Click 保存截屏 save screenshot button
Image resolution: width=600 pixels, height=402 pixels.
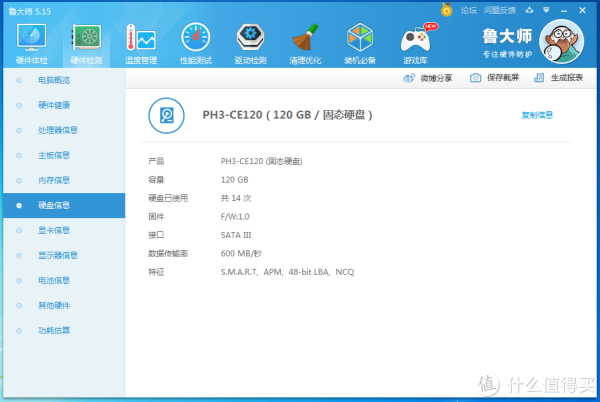pyautogui.click(x=494, y=78)
